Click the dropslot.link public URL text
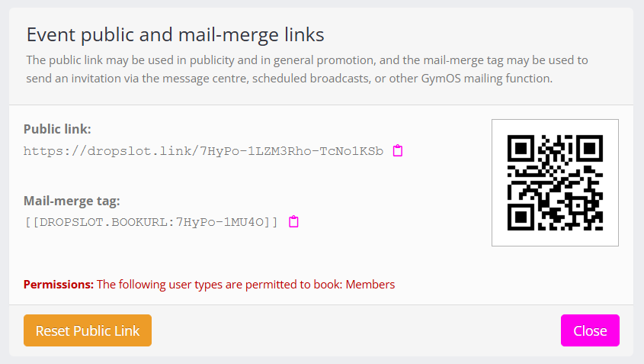This screenshot has height=364, width=644. click(x=203, y=151)
